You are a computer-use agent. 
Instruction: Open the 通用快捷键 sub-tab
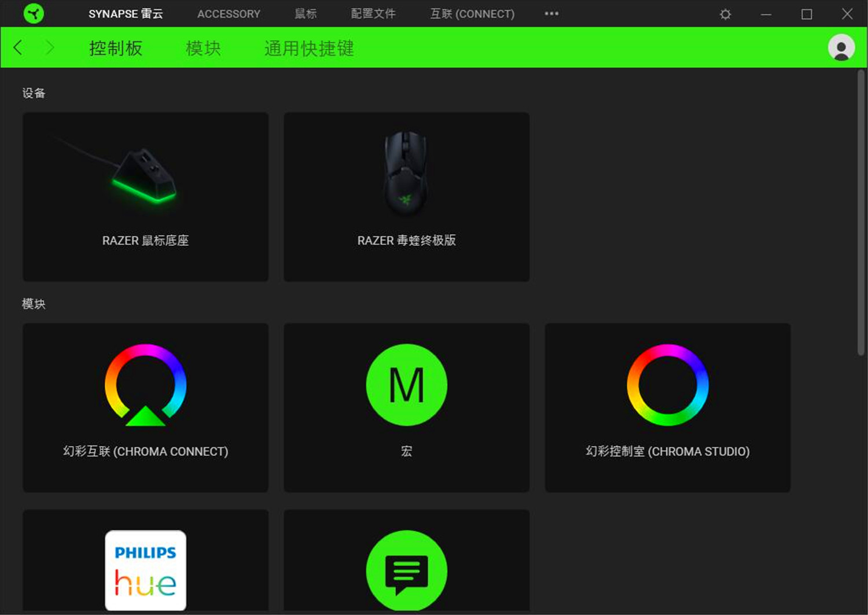(309, 48)
